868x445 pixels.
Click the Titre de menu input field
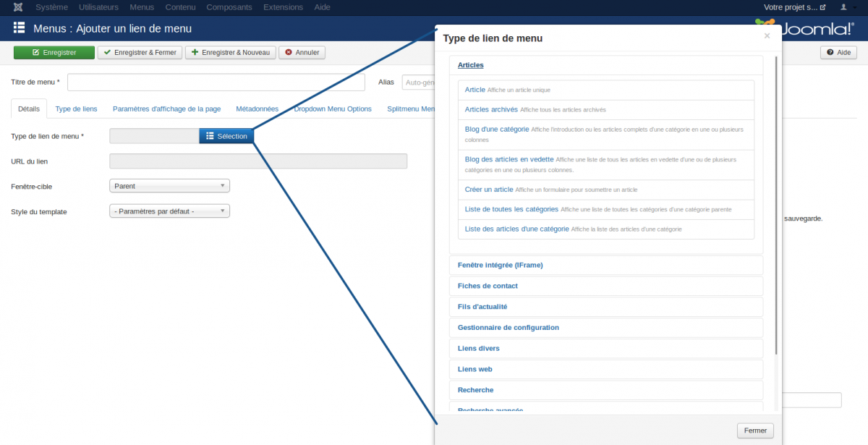[216, 82]
